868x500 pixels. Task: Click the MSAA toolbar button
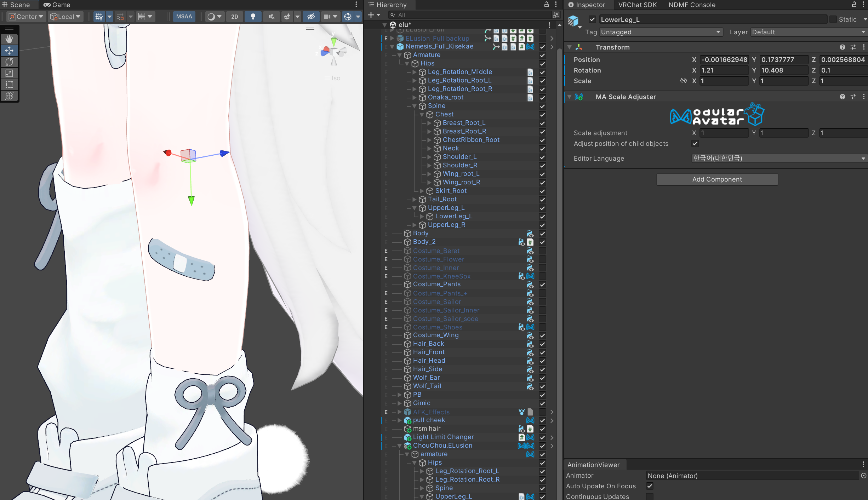pos(184,17)
